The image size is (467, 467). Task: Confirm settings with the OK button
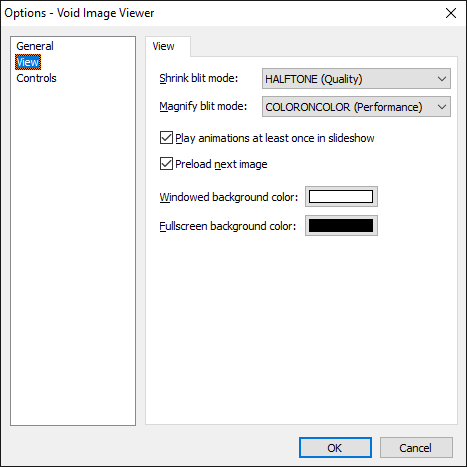(x=335, y=448)
